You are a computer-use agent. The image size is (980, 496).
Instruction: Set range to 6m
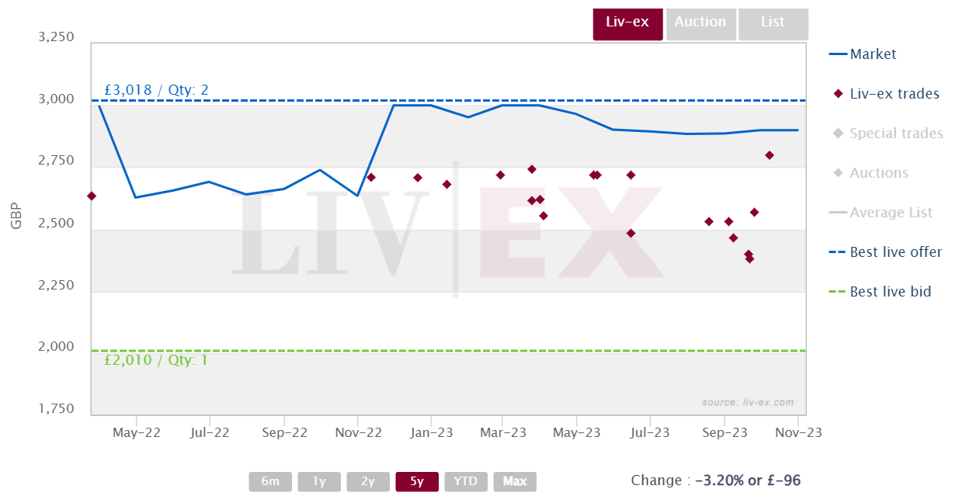tap(270, 481)
